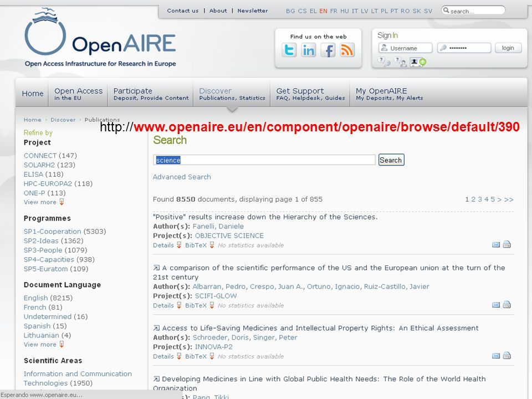Screen dimensions: 532x399
Task: Open the Home breadcrumb link
Action: 32,120
